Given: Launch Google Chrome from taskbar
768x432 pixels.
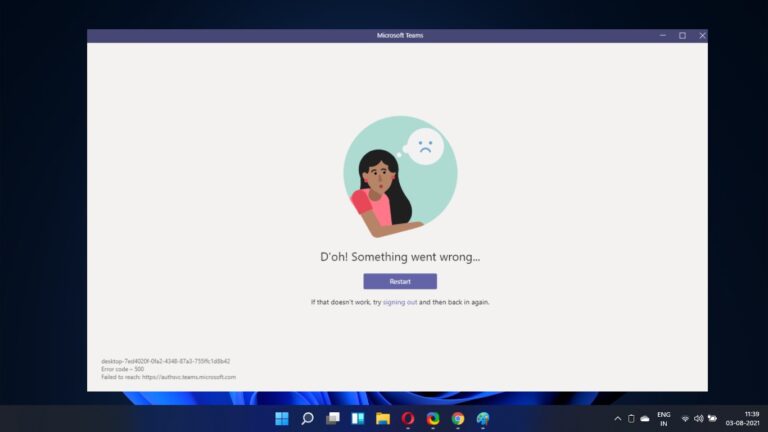Looking at the screenshot, I should (458, 418).
